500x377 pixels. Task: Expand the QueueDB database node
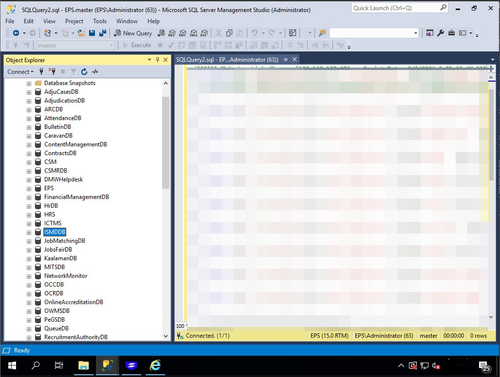[29, 329]
